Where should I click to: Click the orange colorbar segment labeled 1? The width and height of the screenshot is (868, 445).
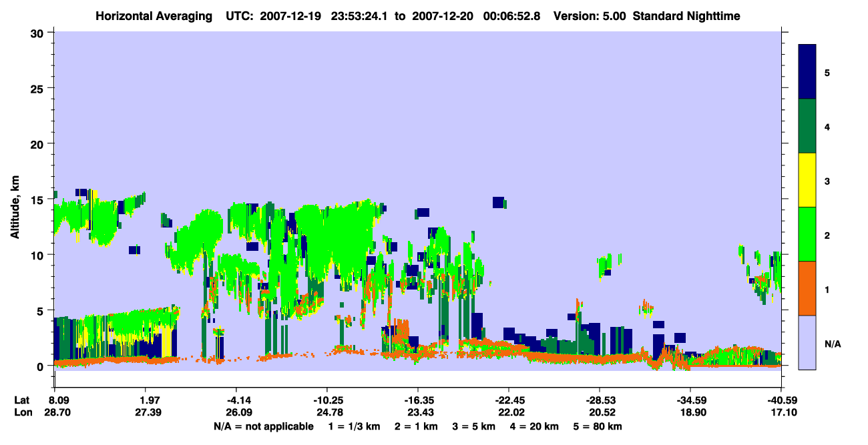click(x=807, y=288)
